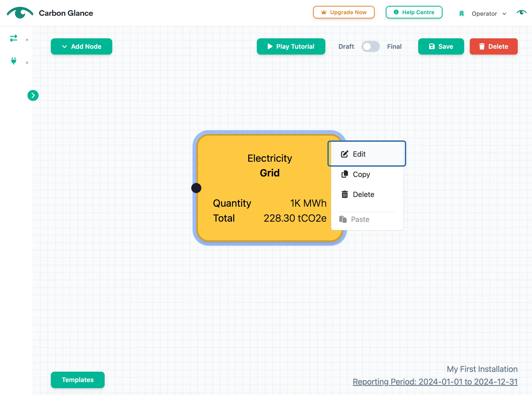Image resolution: width=532 pixels, height=395 pixels.
Task: Save the installation diagram
Action: (x=441, y=46)
